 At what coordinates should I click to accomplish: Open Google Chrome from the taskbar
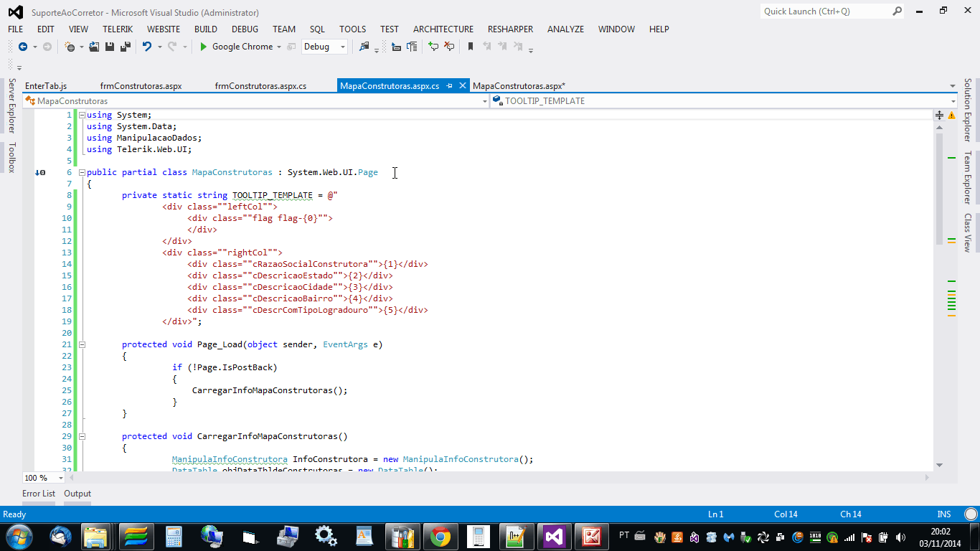click(440, 537)
